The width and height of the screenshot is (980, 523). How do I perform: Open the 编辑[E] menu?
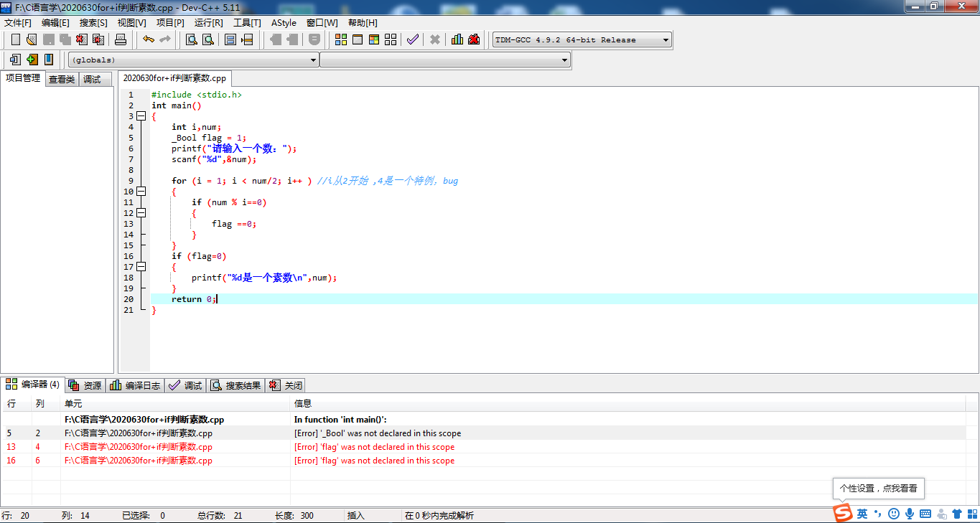coord(55,23)
